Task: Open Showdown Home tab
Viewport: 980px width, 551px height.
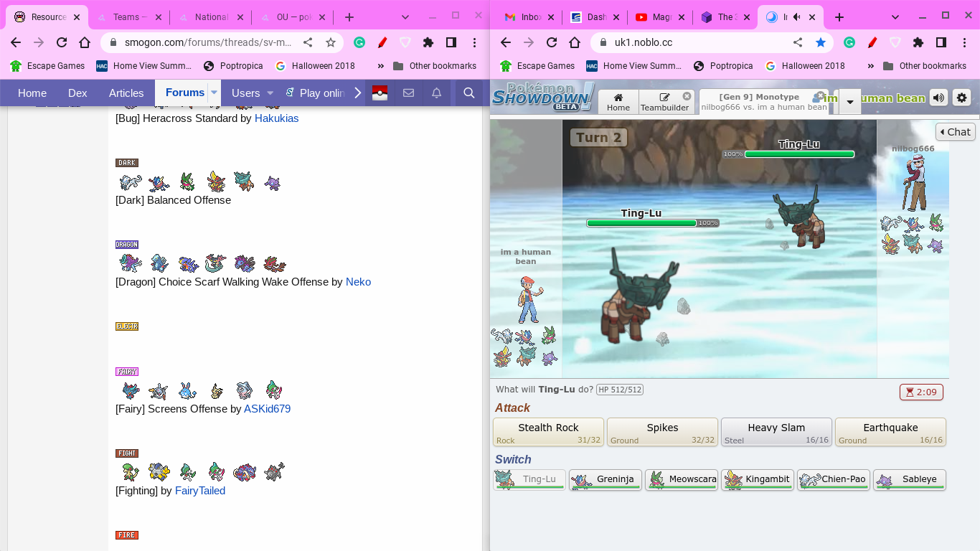Action: [x=618, y=102]
